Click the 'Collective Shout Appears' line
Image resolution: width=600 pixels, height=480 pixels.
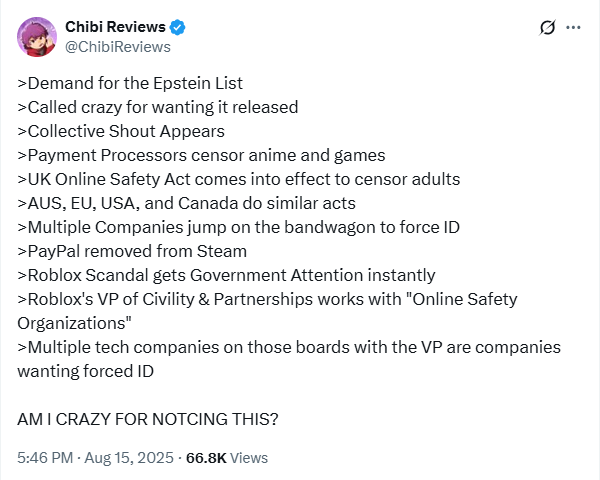[121, 131]
